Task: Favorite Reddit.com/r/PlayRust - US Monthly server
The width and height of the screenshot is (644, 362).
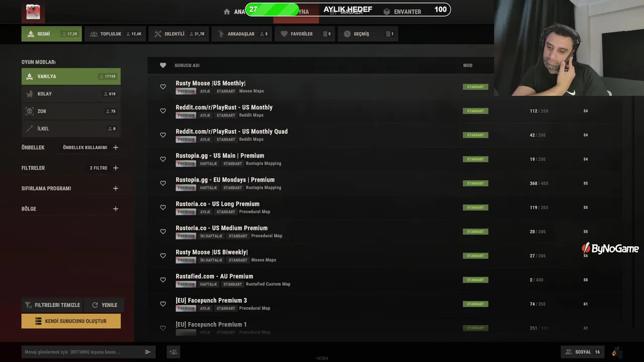Action: [163, 111]
